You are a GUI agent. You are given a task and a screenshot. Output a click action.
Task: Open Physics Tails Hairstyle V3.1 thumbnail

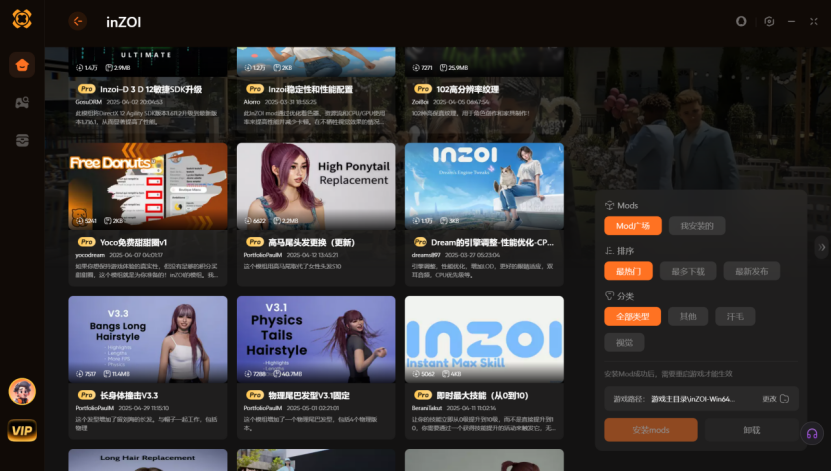coord(316,339)
